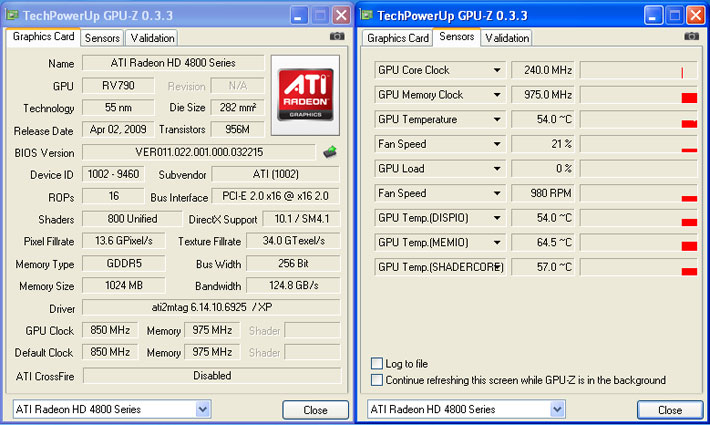Click the 282 mm² Die Size value
Viewport: 710px width, 425px height.
point(238,108)
